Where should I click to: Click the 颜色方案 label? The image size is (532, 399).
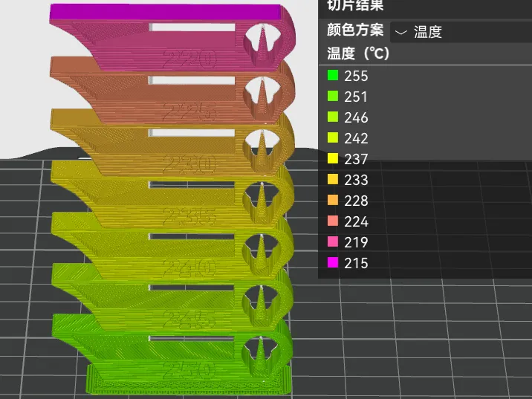pyautogui.click(x=355, y=30)
